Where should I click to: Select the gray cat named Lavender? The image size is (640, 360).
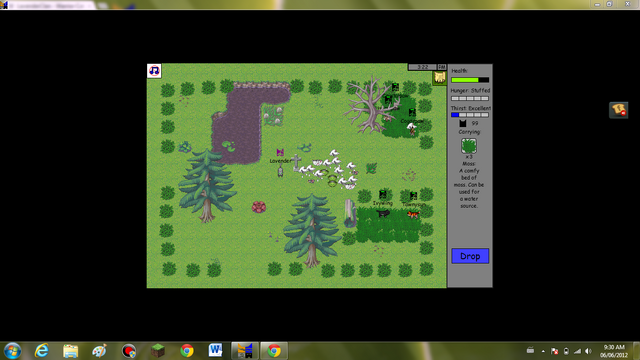[x=280, y=171]
